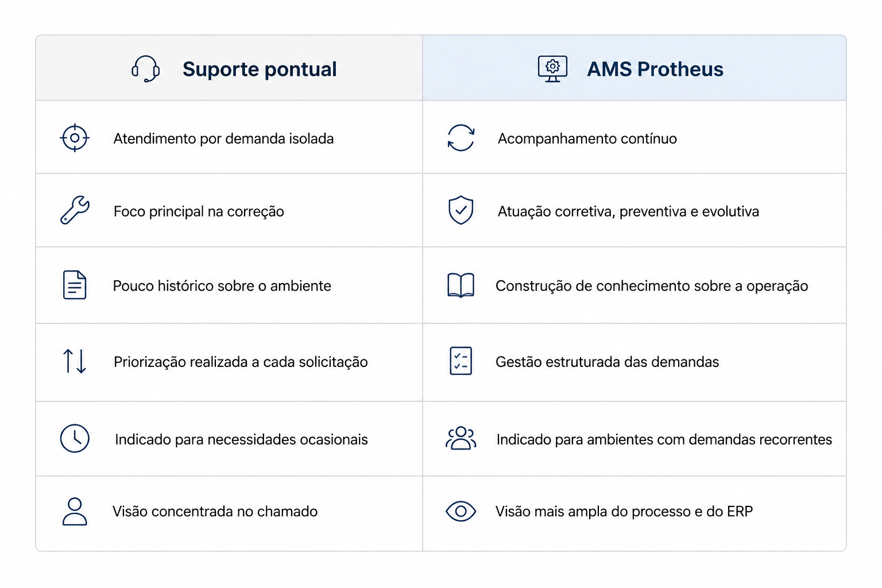The width and height of the screenshot is (882, 588).
Task: Select the document icon for histórico
Action: (75, 285)
